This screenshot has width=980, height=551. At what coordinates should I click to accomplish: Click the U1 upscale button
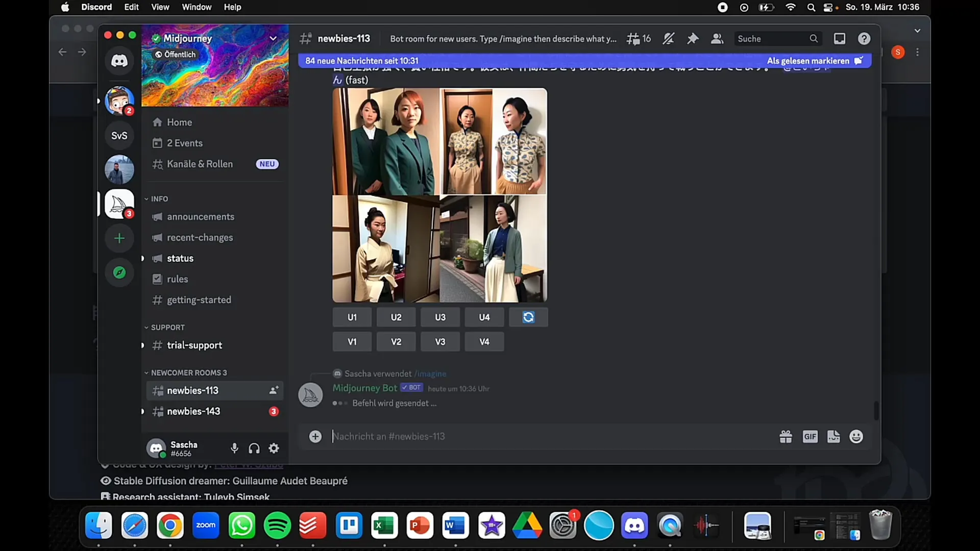click(x=352, y=317)
